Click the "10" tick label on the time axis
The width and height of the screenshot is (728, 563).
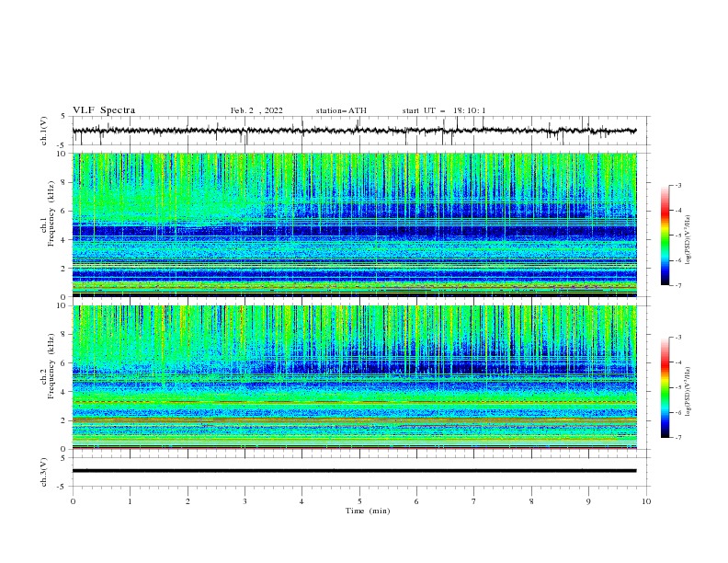coord(646,501)
